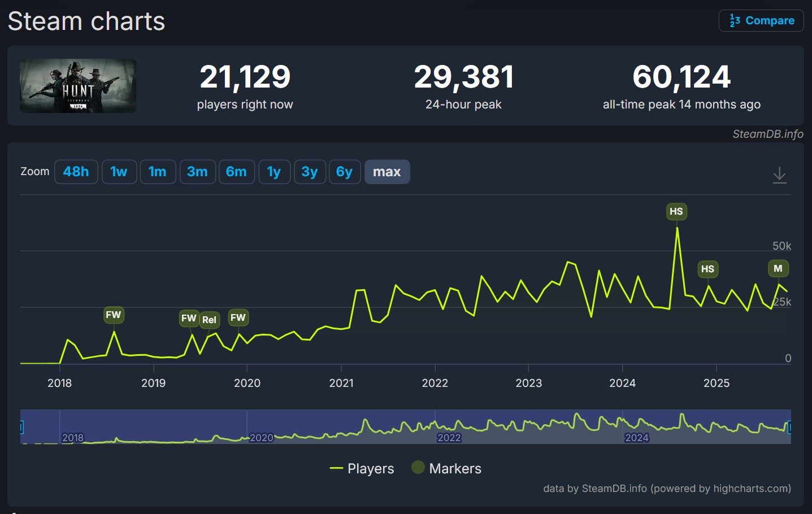Image resolution: width=812 pixels, height=514 pixels.
Task: Choose the 3y zoom option
Action: coord(310,172)
